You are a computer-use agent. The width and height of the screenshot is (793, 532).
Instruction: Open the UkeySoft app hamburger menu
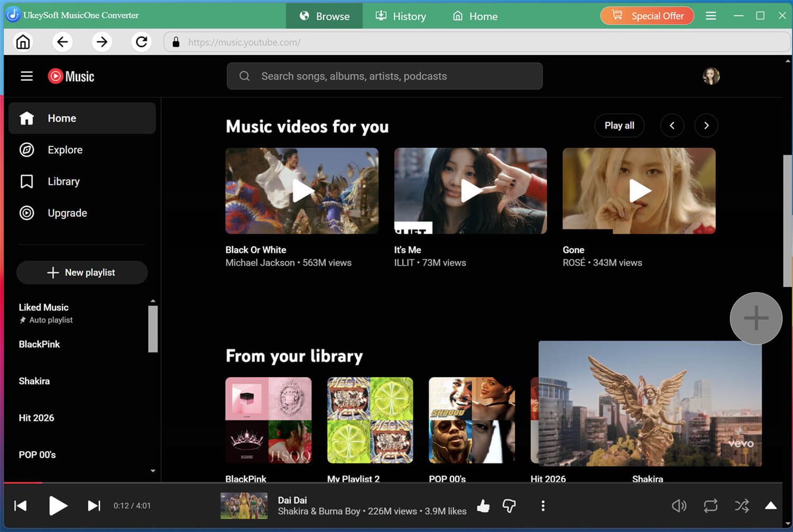click(711, 16)
